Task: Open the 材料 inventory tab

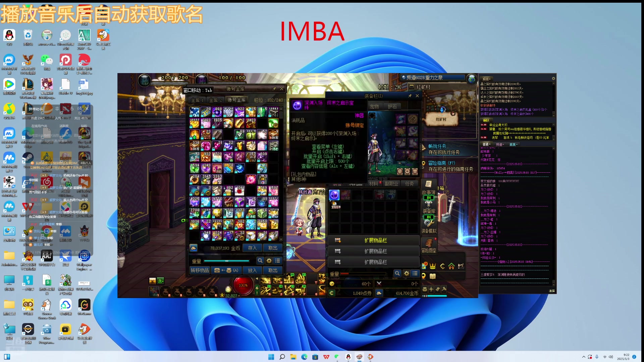Action: [x=373, y=184]
